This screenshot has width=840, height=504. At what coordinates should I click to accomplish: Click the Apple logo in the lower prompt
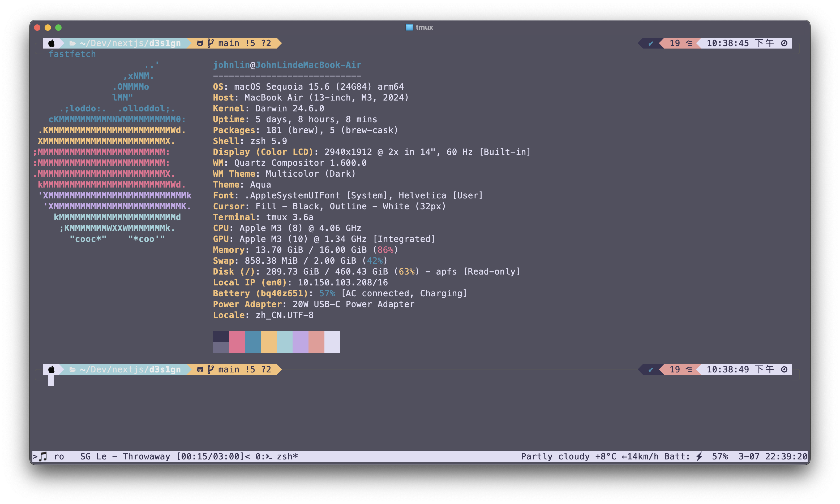click(51, 370)
